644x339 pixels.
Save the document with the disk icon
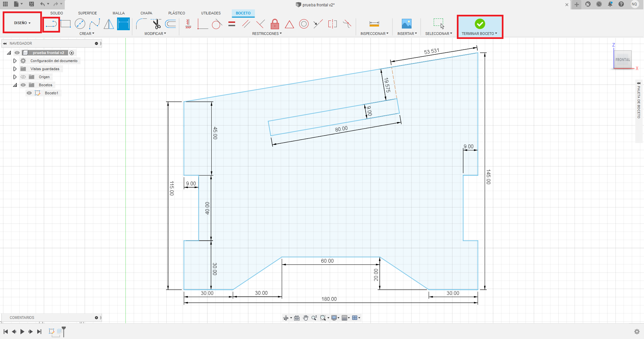coord(32,4)
